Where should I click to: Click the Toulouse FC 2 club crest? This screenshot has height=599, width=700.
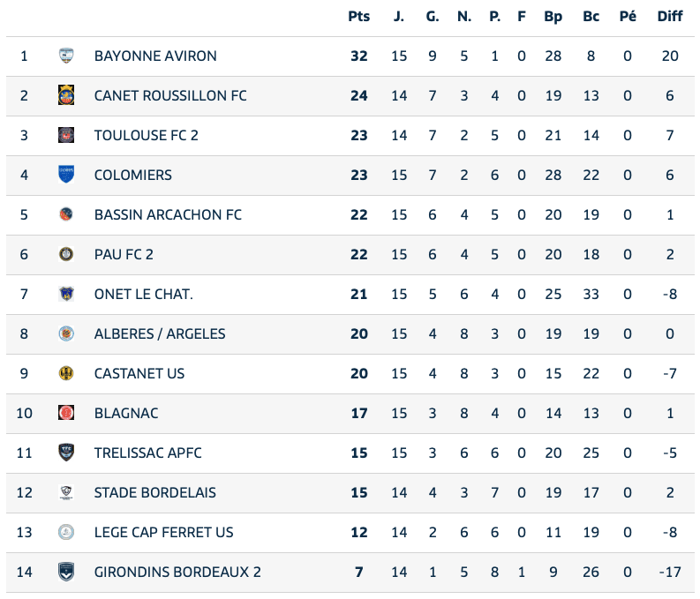pos(66,135)
